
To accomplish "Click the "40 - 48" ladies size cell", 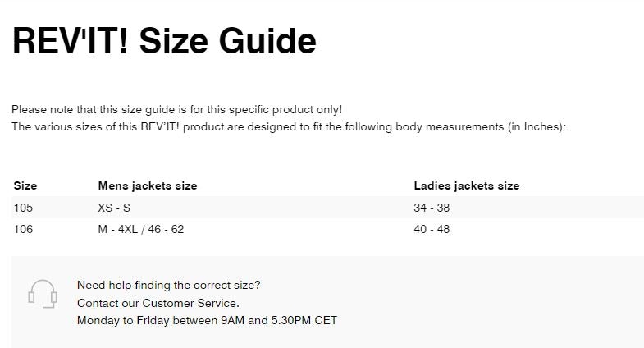I will tap(432, 229).
